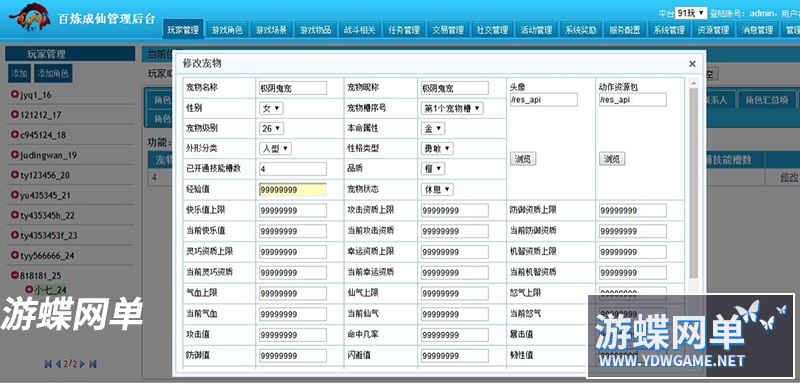Go to next page of player list
Screen dimensions: 800x384
(82, 364)
